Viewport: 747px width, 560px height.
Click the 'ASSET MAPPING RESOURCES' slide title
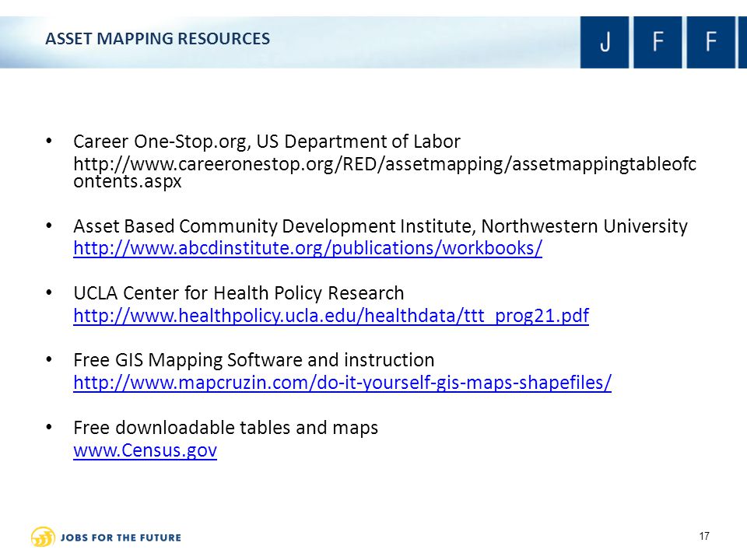pyautogui.click(x=158, y=39)
